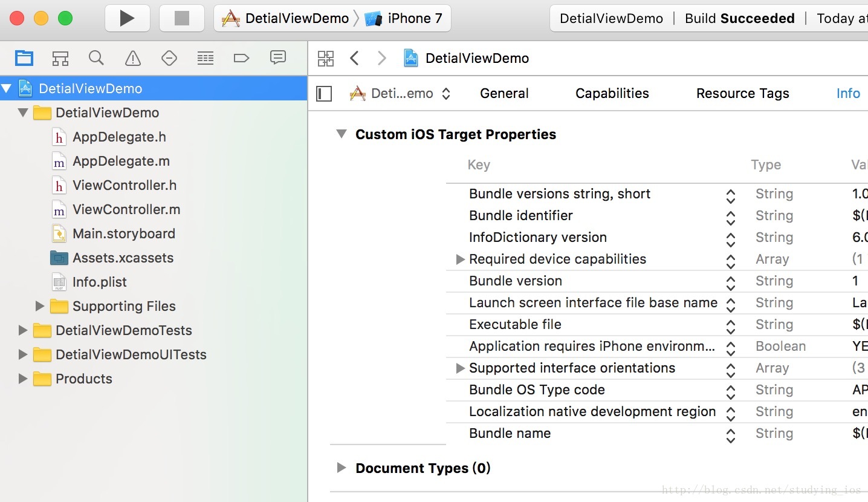The height and width of the screenshot is (502, 868).
Task: Click the stepper for Bundle name key
Action: coord(731,435)
